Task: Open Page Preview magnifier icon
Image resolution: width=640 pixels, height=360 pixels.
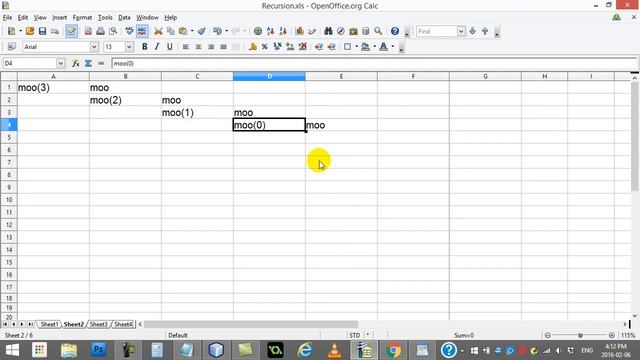Action: pos(113,31)
